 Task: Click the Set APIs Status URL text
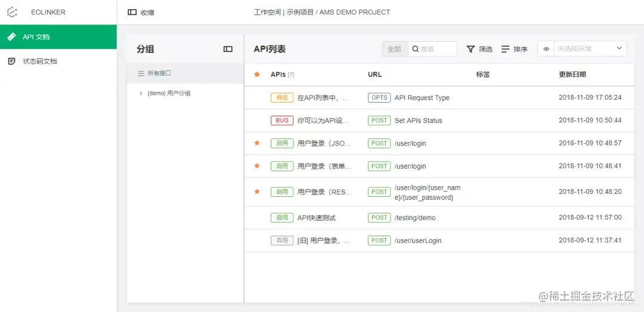[x=418, y=121]
